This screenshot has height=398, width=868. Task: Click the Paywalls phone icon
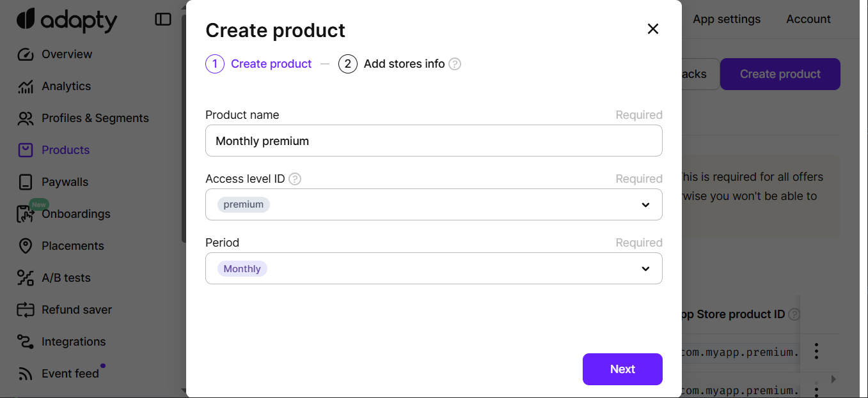pos(25,182)
